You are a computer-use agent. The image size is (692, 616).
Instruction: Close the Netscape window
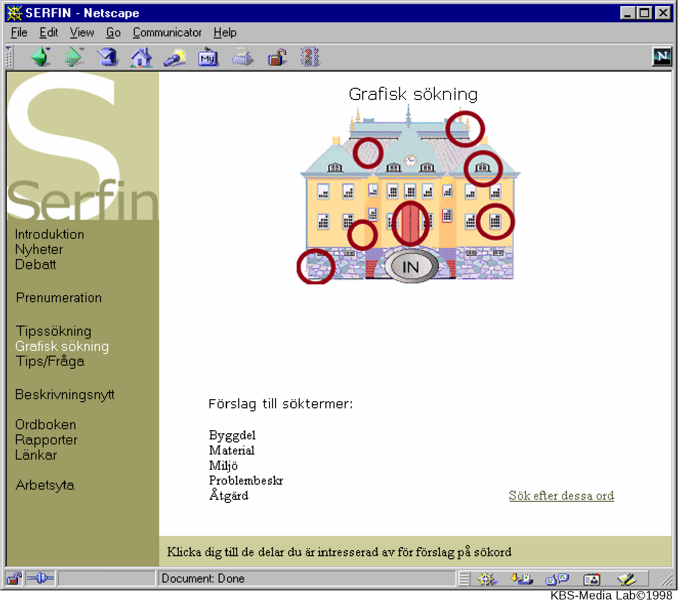pos(664,13)
